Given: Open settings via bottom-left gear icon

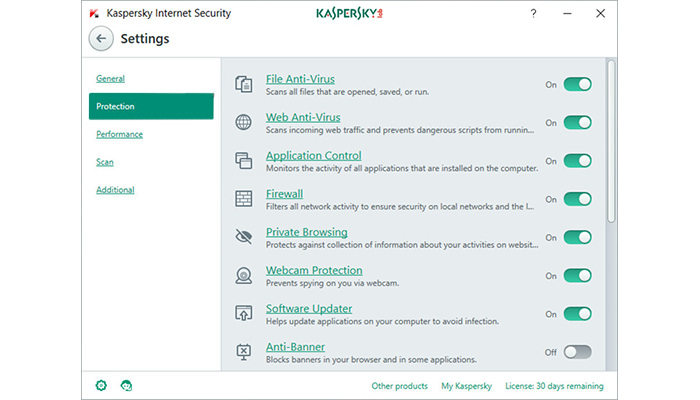Looking at the screenshot, I should click(101, 385).
